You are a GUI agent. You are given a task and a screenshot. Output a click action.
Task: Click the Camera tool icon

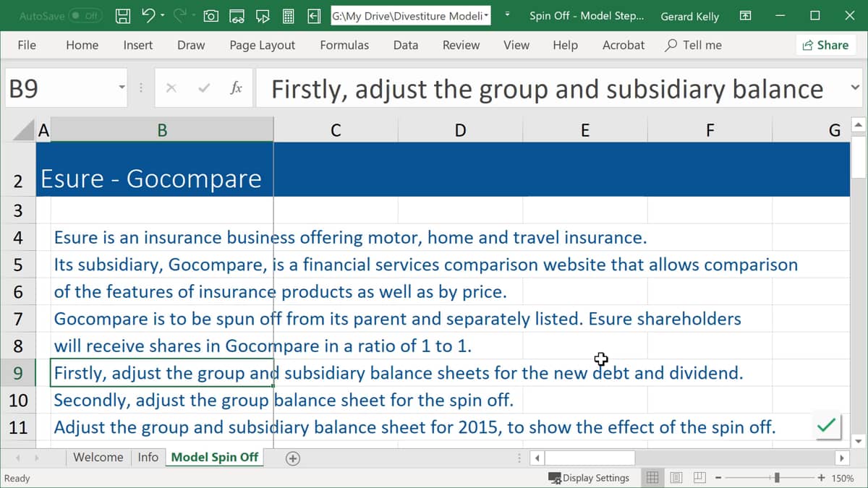(x=211, y=15)
